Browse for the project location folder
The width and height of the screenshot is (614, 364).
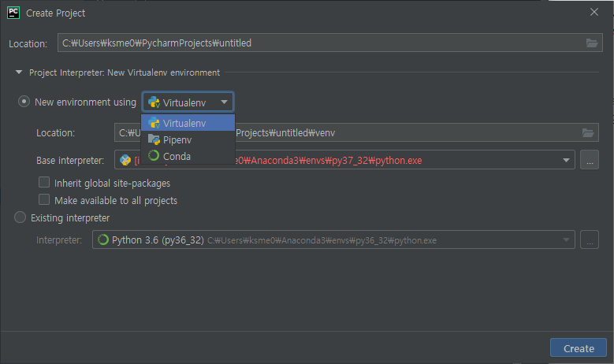pyautogui.click(x=592, y=43)
